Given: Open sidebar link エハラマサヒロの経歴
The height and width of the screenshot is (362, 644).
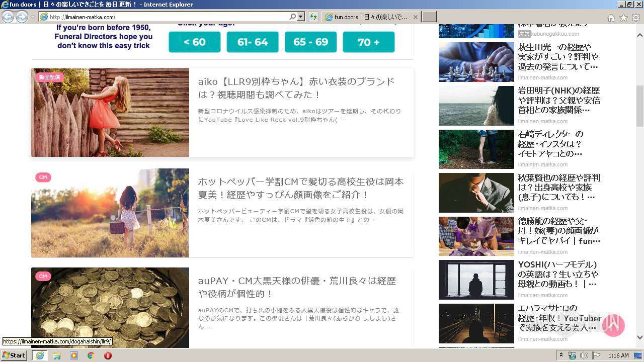Looking at the screenshot, I should 559,318.
